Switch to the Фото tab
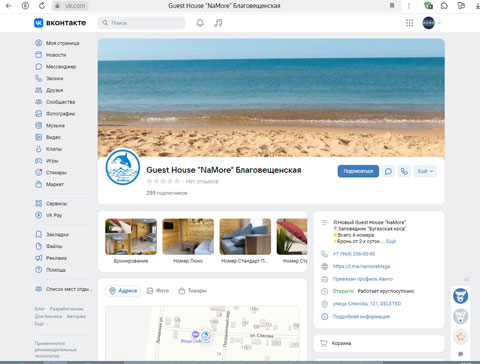The width and height of the screenshot is (480, 364). pyautogui.click(x=158, y=291)
